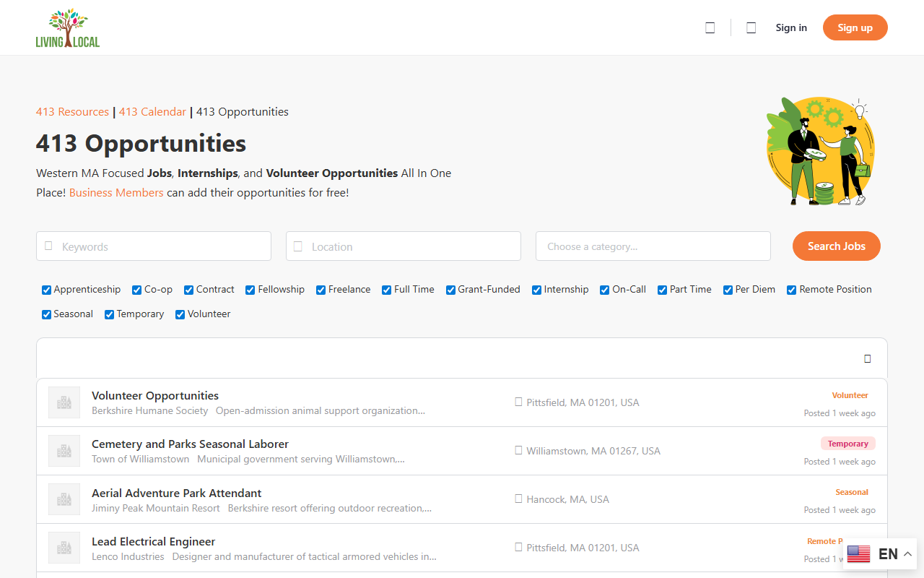This screenshot has height=578, width=924.
Task: Click the location pin icon beside Hancock
Action: pyautogui.click(x=518, y=499)
